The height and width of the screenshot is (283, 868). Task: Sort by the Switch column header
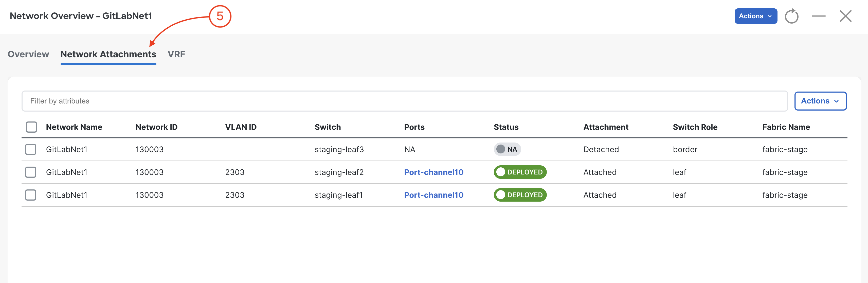click(x=328, y=127)
